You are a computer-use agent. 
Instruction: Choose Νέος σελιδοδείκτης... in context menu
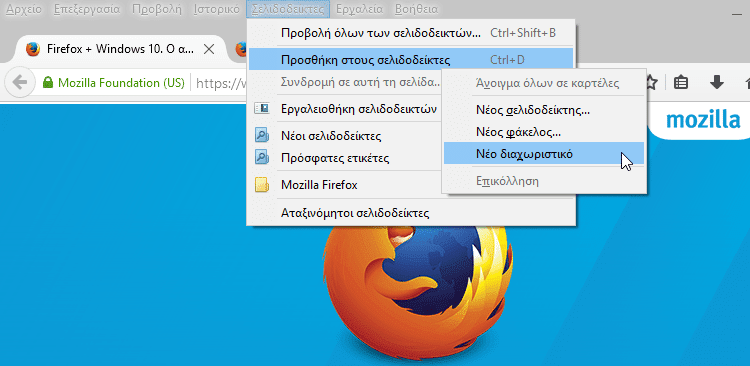544,111
